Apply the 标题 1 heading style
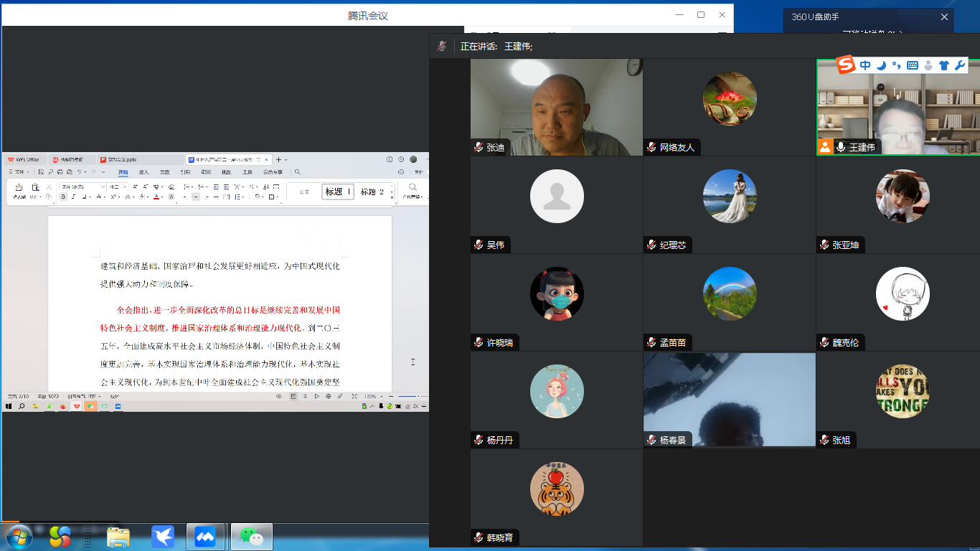Image resolution: width=980 pixels, height=551 pixels. (x=338, y=192)
